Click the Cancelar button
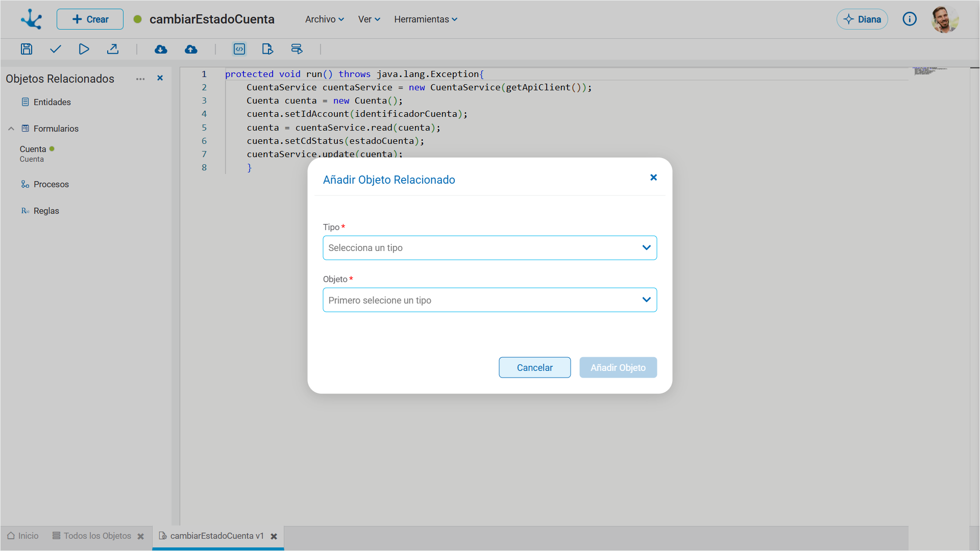 (x=534, y=367)
